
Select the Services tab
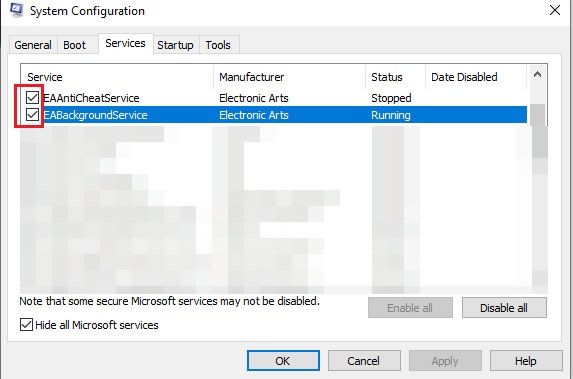coord(125,43)
